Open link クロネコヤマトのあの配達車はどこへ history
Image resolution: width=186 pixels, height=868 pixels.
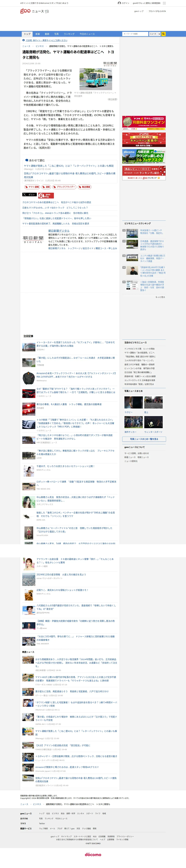57,203
